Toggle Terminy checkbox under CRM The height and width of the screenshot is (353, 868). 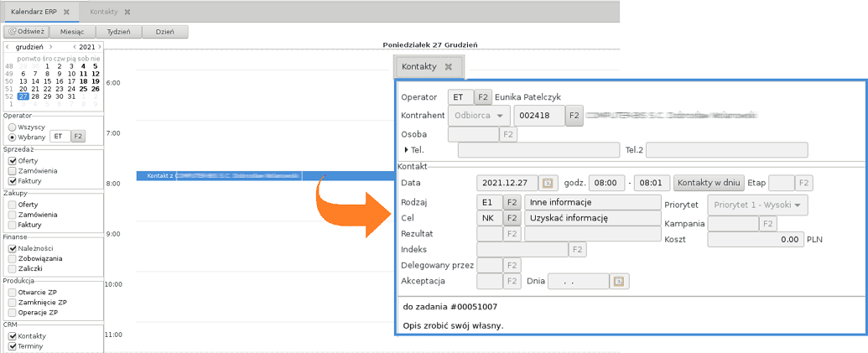[x=13, y=345]
